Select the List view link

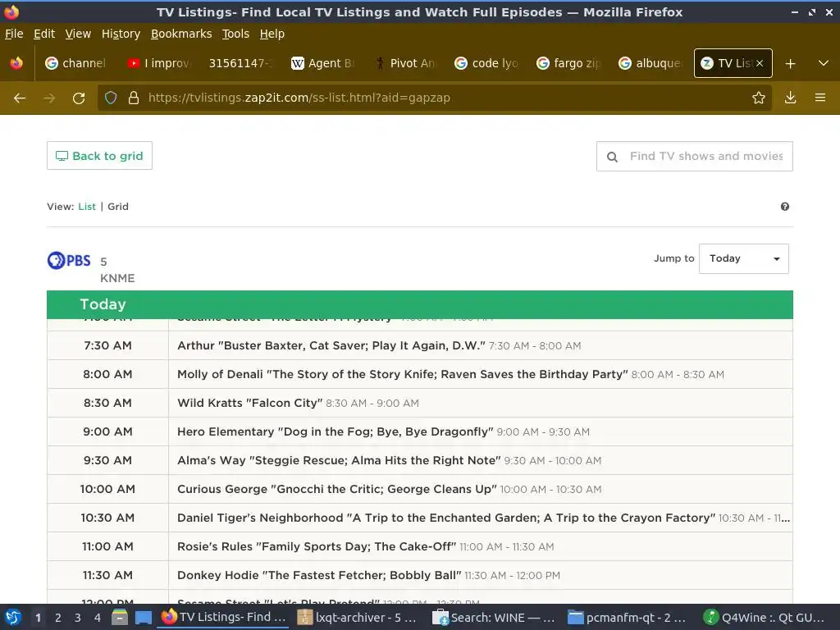pyautogui.click(x=87, y=207)
